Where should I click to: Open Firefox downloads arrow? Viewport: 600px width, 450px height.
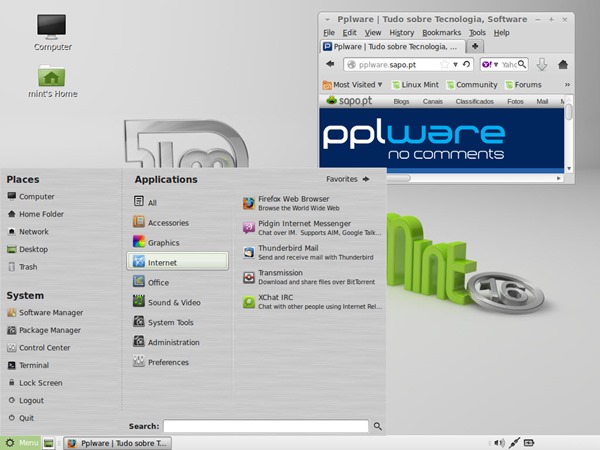[542, 65]
